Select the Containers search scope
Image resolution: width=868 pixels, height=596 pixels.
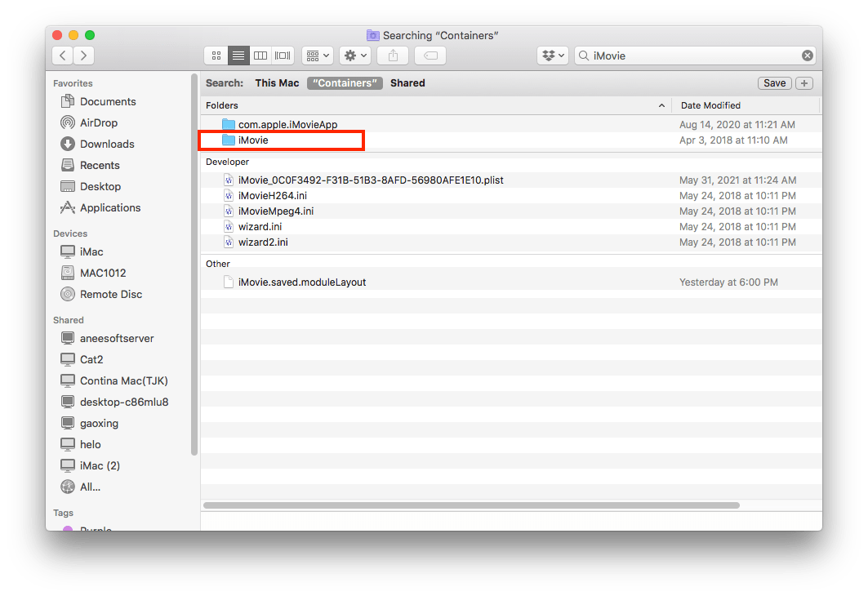click(344, 82)
